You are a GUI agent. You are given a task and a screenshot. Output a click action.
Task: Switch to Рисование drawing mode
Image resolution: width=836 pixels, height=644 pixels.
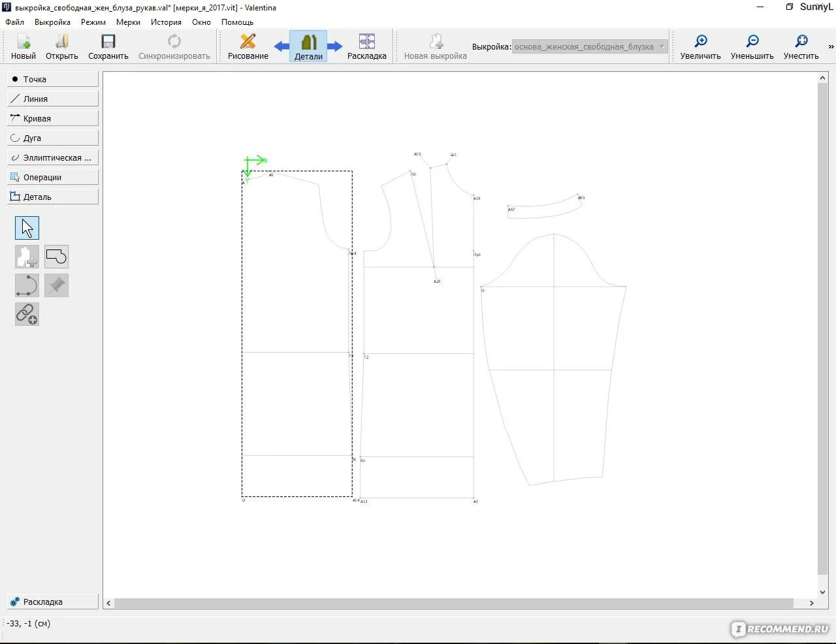(248, 46)
